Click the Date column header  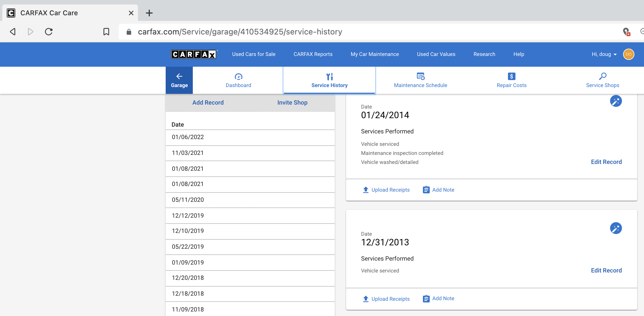(178, 125)
